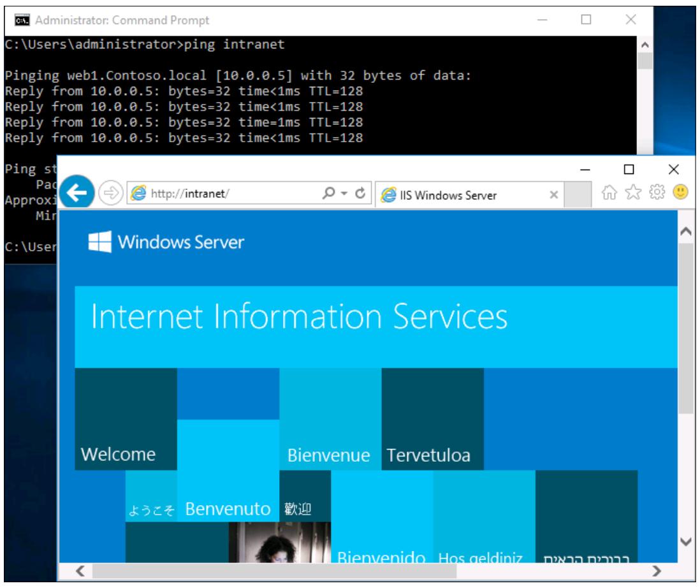Click the Forward arrow in Internet Explorer

[110, 193]
